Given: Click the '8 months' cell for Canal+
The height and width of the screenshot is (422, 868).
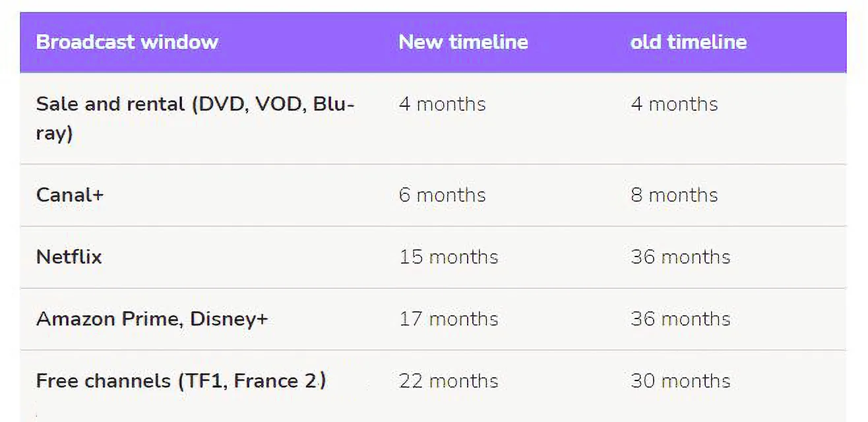Looking at the screenshot, I should (674, 195).
